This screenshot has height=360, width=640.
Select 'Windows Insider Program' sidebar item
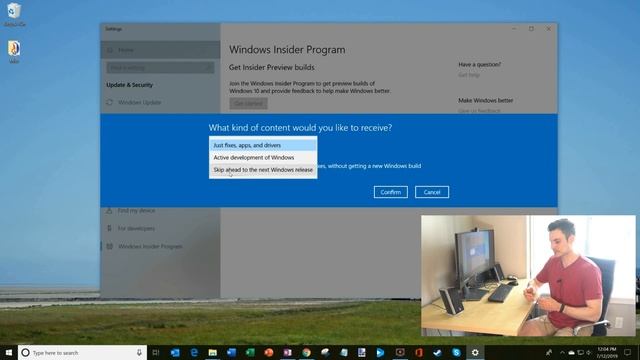[x=160, y=247]
